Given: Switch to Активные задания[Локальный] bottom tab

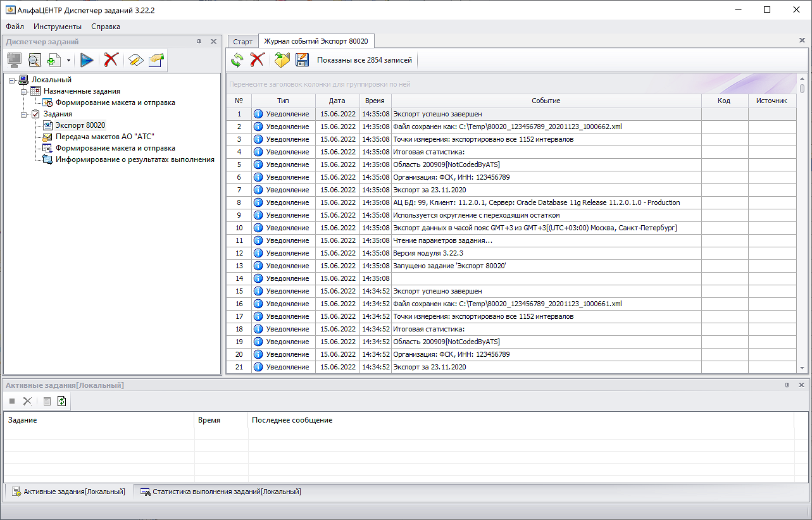Looking at the screenshot, I should click(69, 492).
